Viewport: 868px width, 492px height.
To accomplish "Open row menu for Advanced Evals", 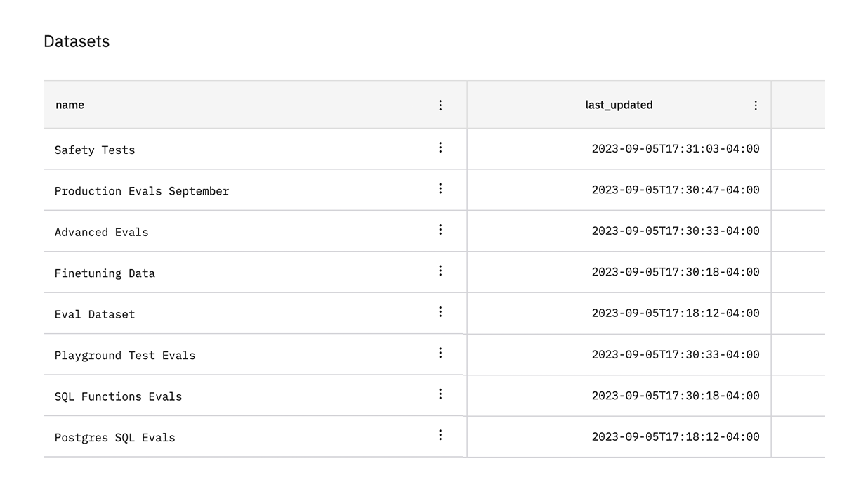I will 440,230.
